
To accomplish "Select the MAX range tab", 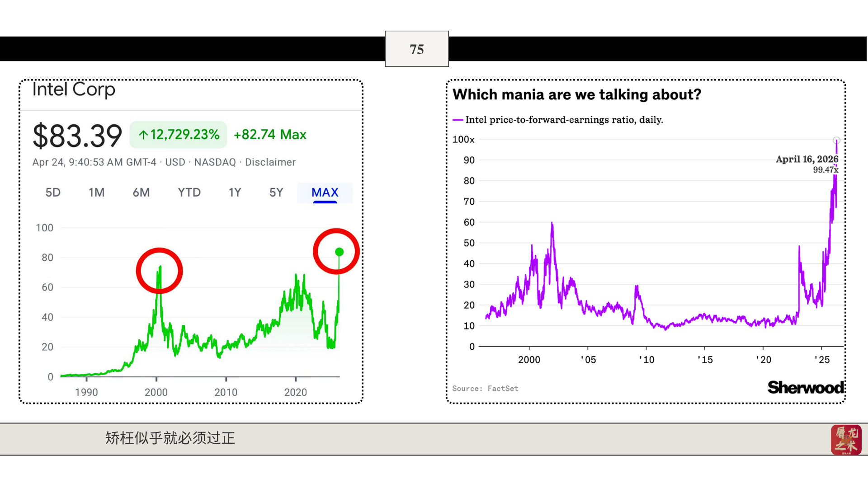I will tap(325, 192).
